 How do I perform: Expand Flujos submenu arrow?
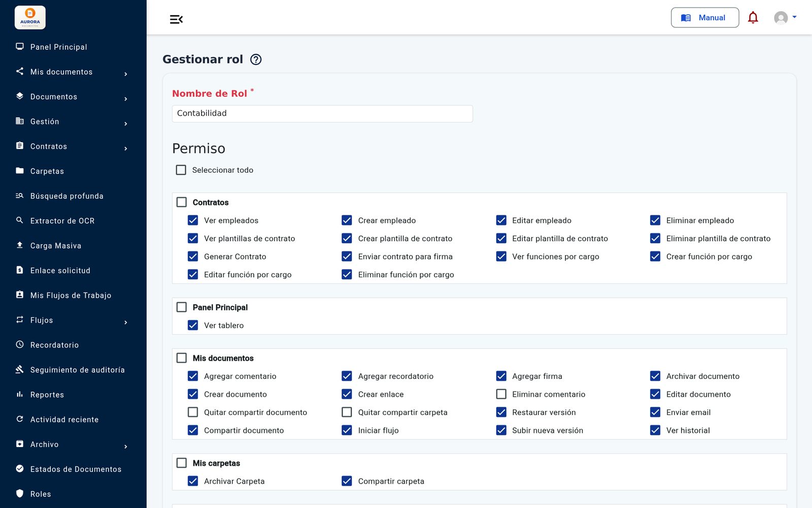pos(126,322)
